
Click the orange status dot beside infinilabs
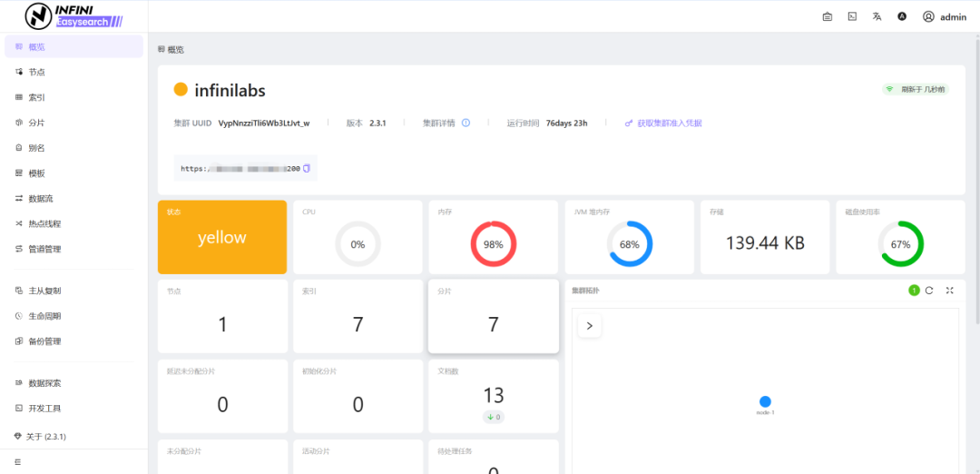point(181,90)
